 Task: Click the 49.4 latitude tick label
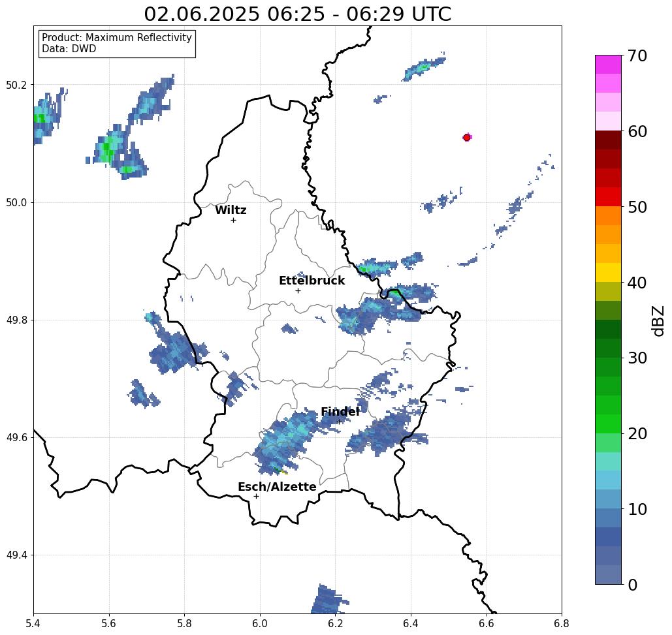pos(16,555)
